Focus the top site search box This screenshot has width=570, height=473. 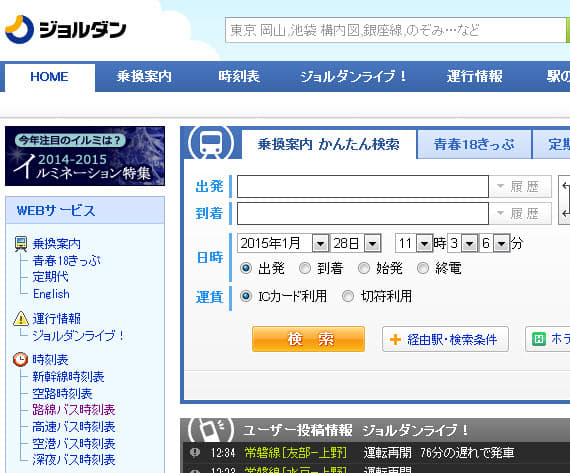tap(395, 30)
